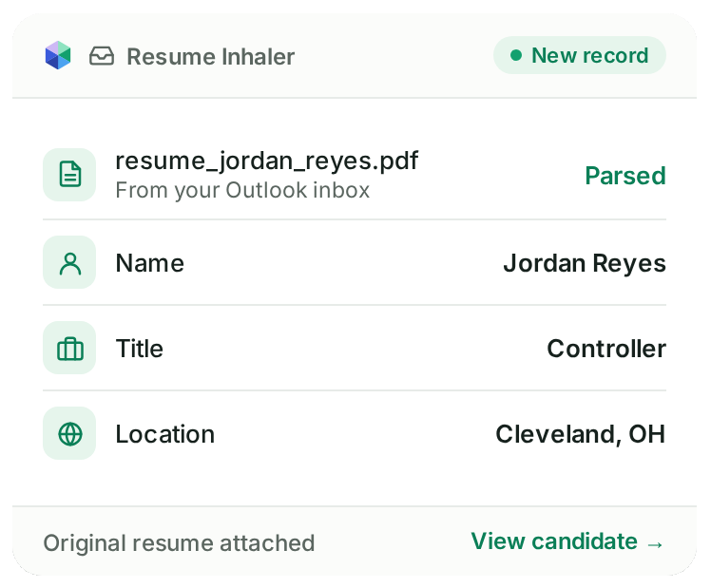711x588 pixels.
Task: Click the Resume Inhaler header title
Action: point(211,57)
